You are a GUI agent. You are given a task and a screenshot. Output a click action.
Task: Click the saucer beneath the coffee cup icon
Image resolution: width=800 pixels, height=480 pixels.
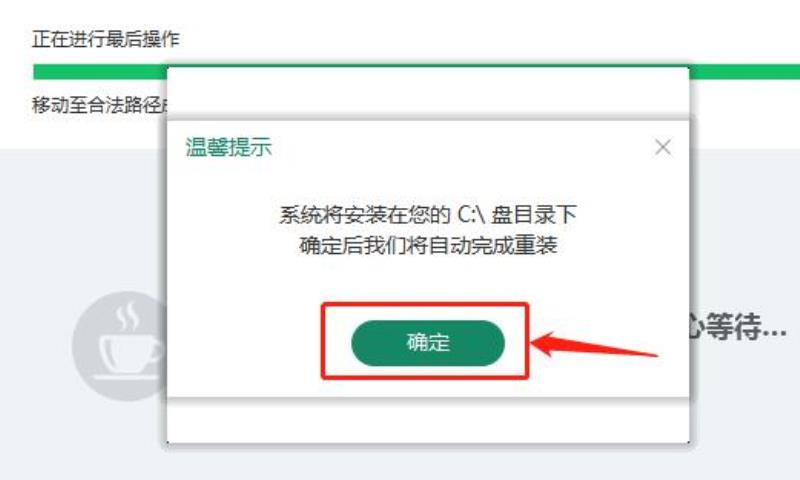pos(129,377)
